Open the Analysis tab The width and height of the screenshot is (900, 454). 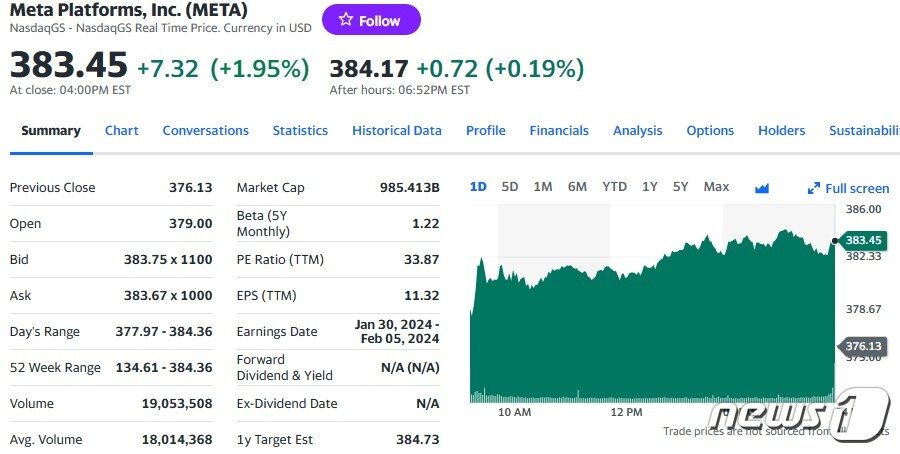pyautogui.click(x=638, y=131)
